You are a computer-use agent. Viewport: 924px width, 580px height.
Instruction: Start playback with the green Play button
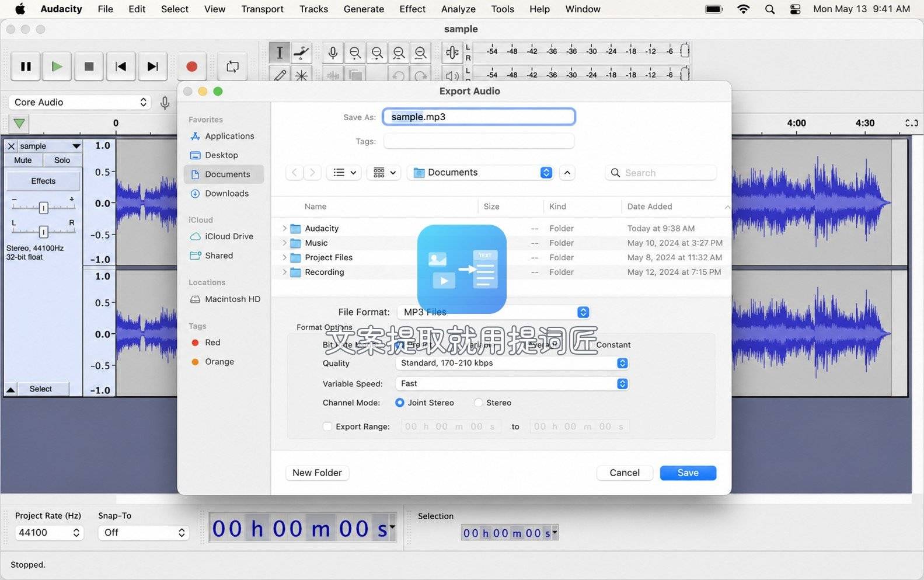click(57, 67)
